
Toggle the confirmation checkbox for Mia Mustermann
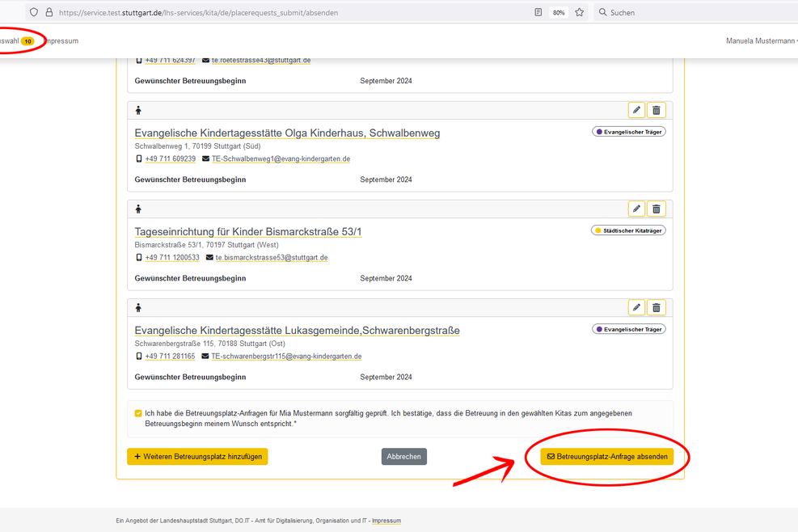pyautogui.click(x=138, y=413)
